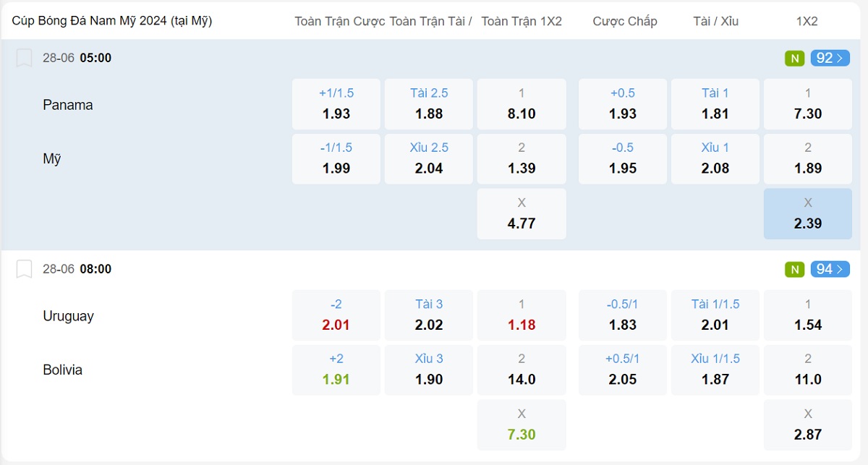Click green N badge for Panama match
Screen dimensions: 868x465
(x=794, y=59)
